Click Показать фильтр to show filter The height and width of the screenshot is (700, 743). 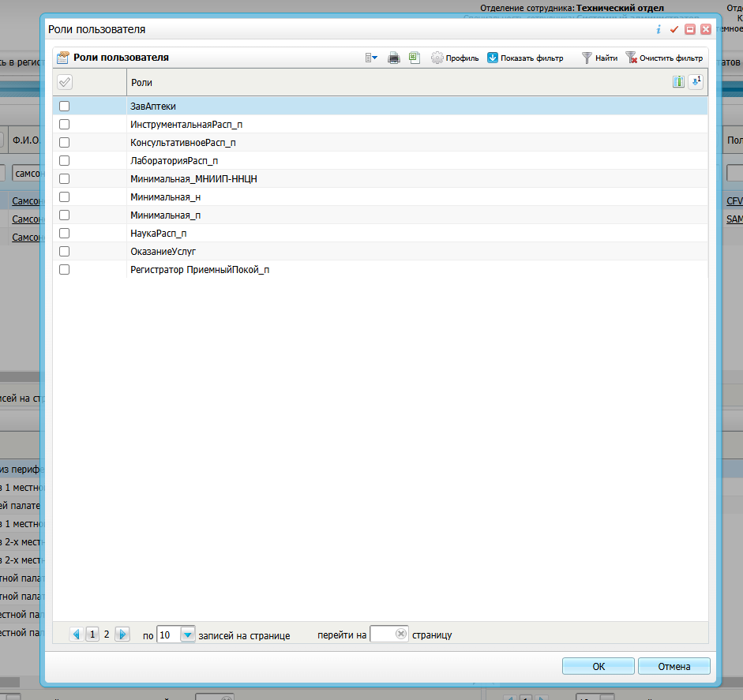524,58
